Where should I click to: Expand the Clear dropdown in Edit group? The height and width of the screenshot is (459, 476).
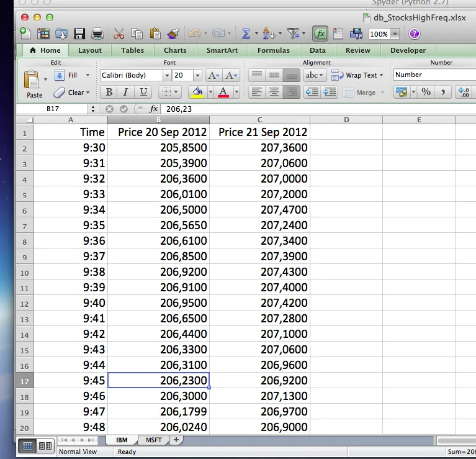88,93
